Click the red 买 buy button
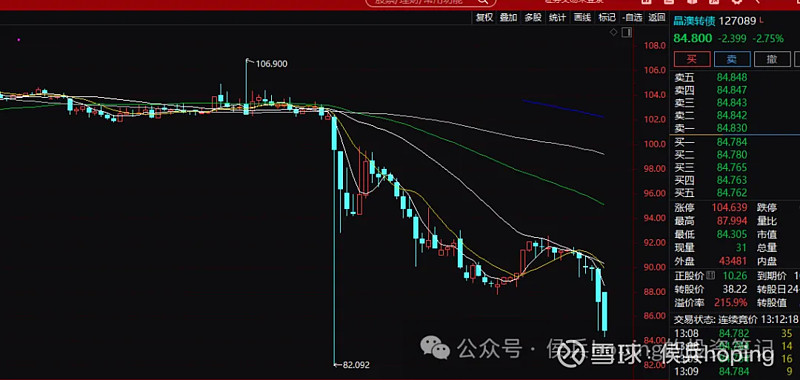This screenshot has width=800, height=380. tap(692, 59)
